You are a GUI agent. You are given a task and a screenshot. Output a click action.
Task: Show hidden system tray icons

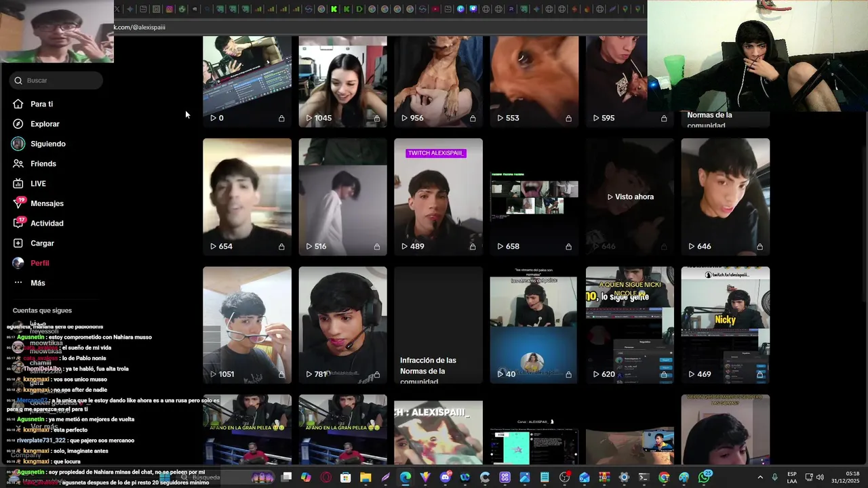click(x=759, y=477)
